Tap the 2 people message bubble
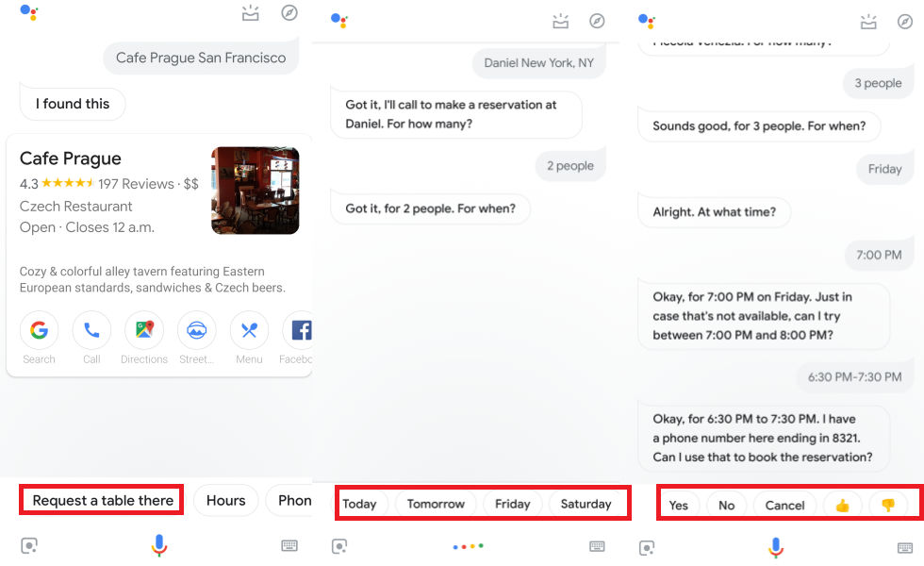 tap(569, 166)
